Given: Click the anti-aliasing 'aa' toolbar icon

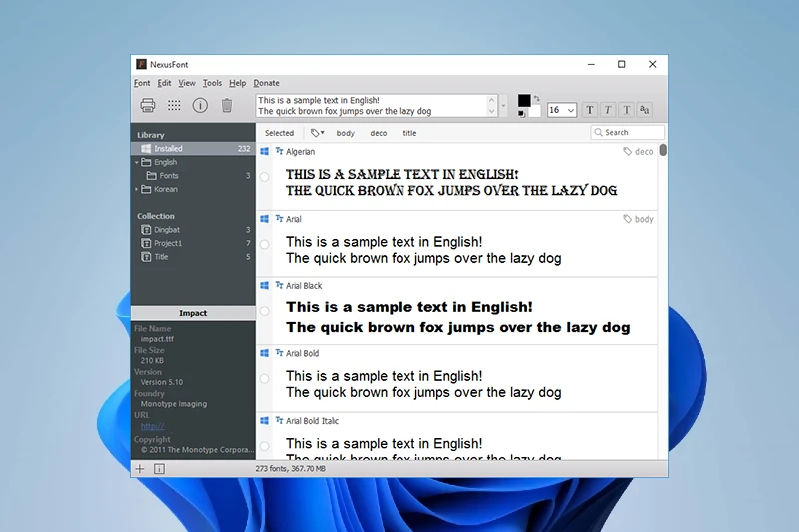Looking at the screenshot, I should coord(644,110).
